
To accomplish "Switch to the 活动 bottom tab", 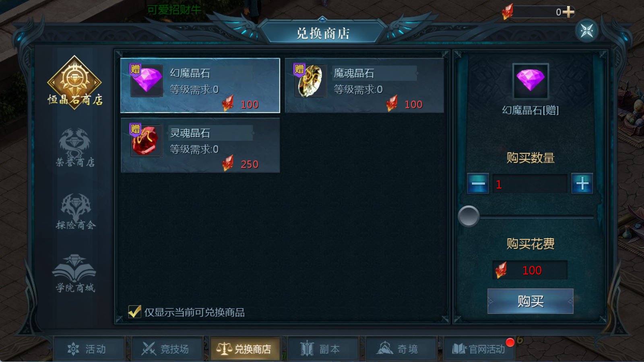I will [89, 349].
